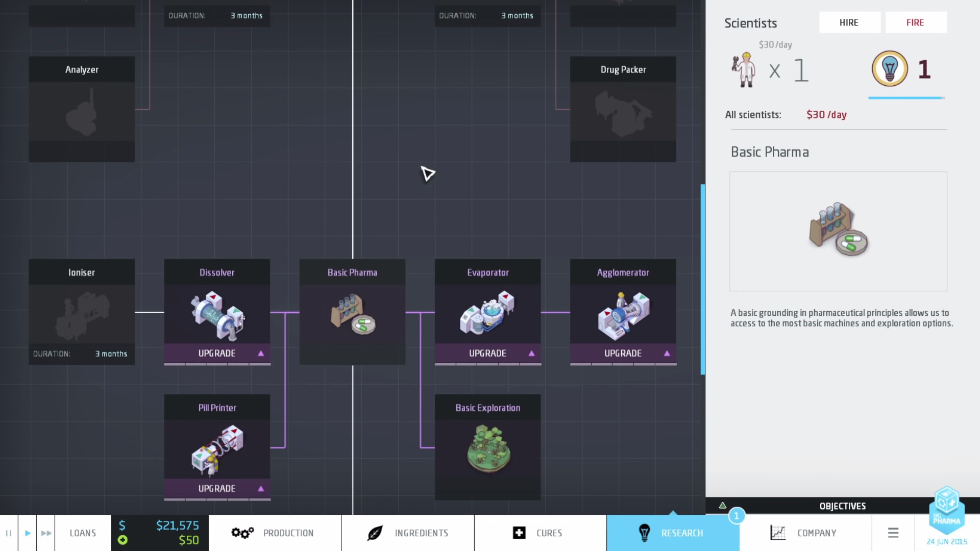The image size is (980, 551).
Task: Expand the Objectives panel triangle
Action: coord(723,506)
